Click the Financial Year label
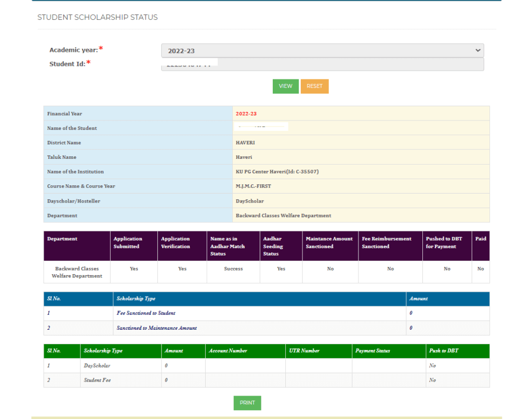Image resolution: width=532 pixels, height=419 pixels. tap(64, 114)
